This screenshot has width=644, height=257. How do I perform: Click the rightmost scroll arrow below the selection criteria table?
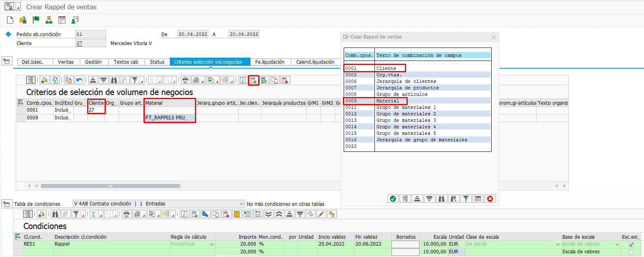click(x=564, y=186)
